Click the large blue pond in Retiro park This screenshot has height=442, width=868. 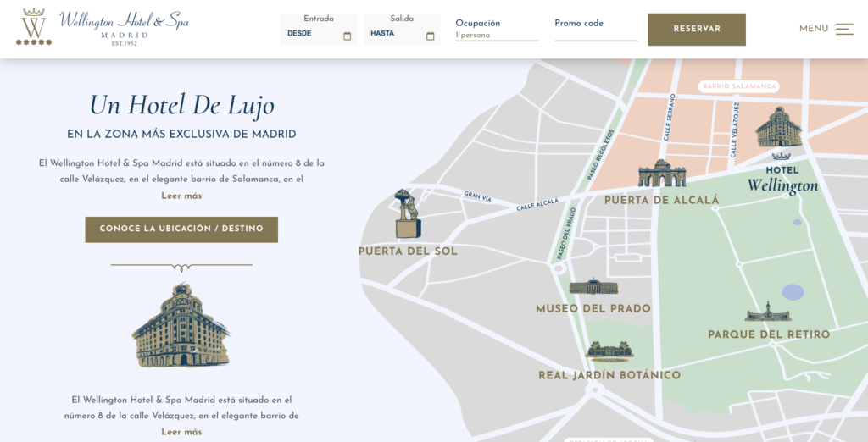(x=793, y=292)
